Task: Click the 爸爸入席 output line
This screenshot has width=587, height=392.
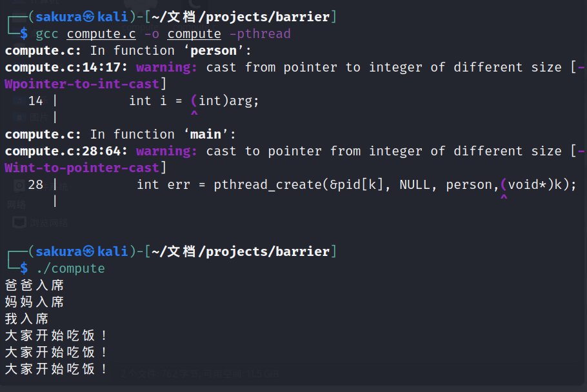Action: coord(35,285)
